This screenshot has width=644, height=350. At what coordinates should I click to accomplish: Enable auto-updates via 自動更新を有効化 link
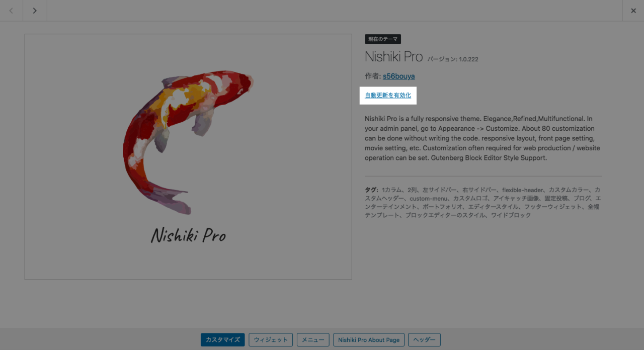(x=388, y=95)
